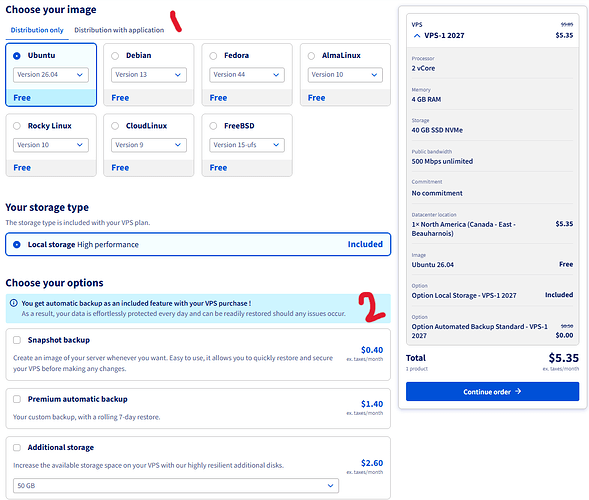Screen dimensions: 589x500
Task: Choose the FreeBSD distribution radio
Action: 213,126
